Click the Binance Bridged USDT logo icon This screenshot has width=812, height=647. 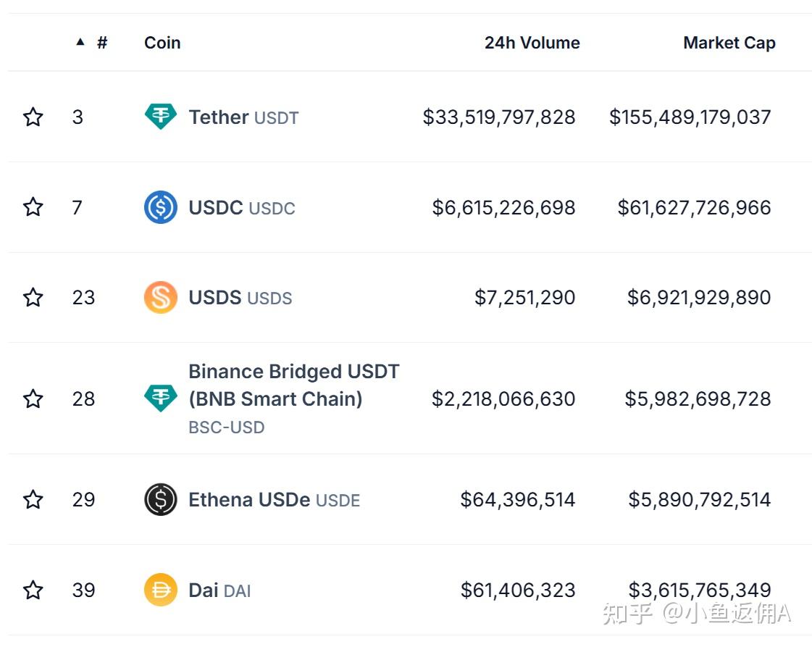click(x=160, y=398)
